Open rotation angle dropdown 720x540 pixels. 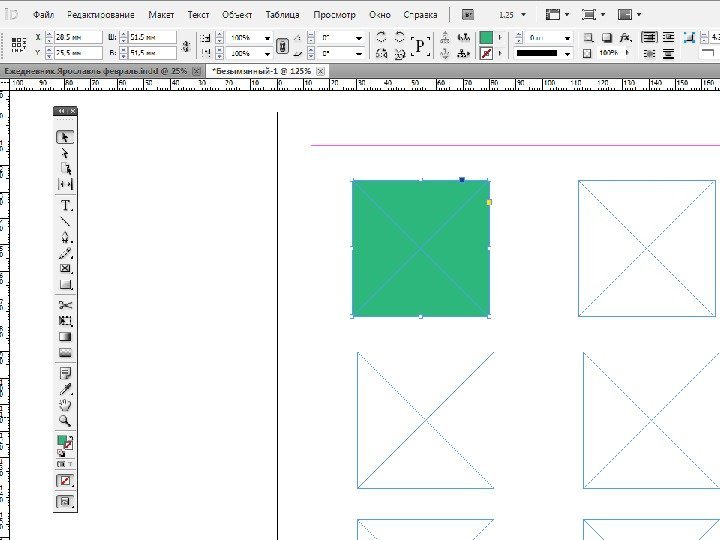coord(359,38)
